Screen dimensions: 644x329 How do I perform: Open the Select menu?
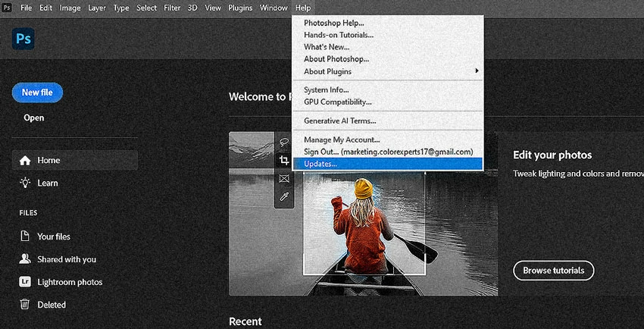146,8
